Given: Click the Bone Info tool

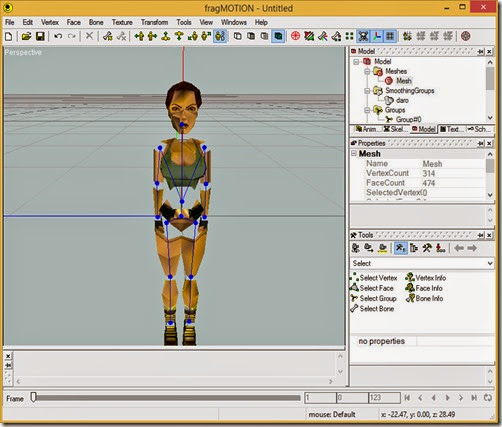Looking at the screenshot, I should pyautogui.click(x=424, y=298).
